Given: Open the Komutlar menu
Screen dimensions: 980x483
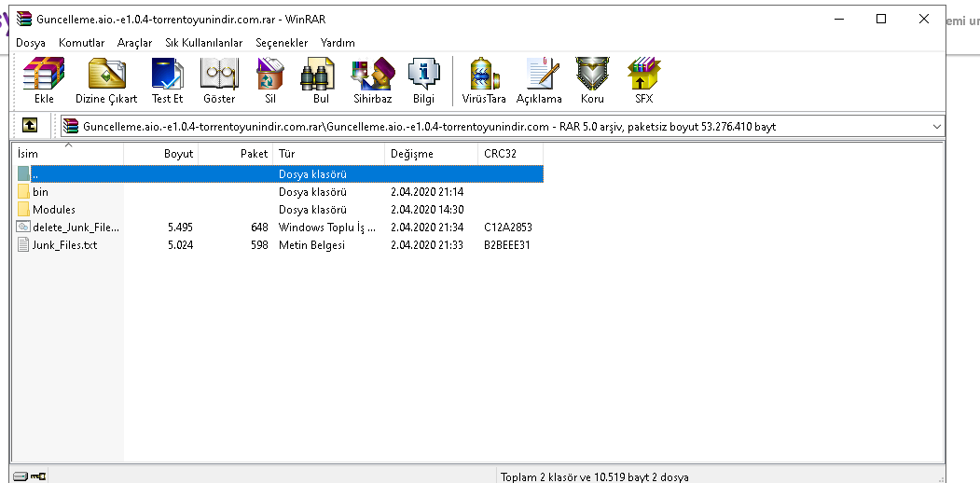Looking at the screenshot, I should (x=81, y=43).
